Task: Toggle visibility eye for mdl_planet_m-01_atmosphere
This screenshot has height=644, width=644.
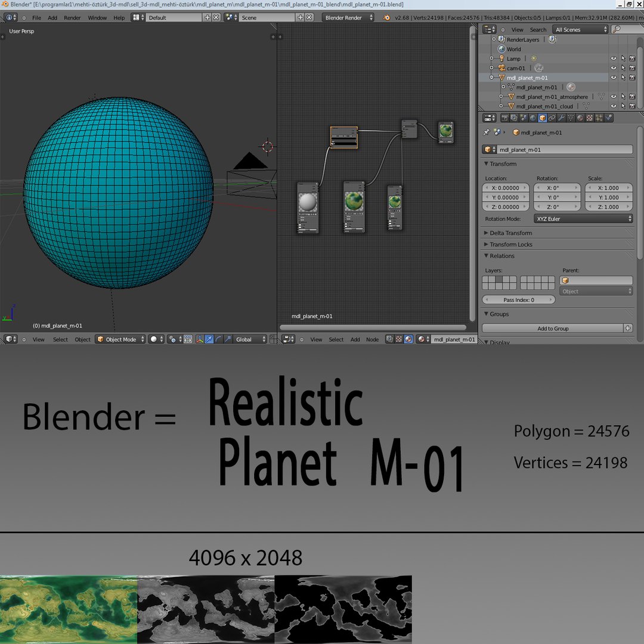Action: pyautogui.click(x=613, y=97)
